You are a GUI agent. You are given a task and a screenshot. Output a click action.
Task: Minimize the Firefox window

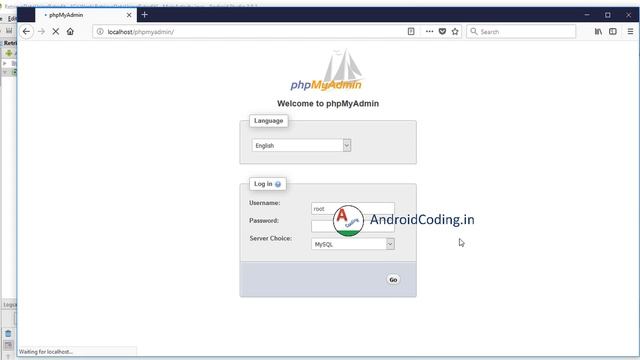[587, 15]
